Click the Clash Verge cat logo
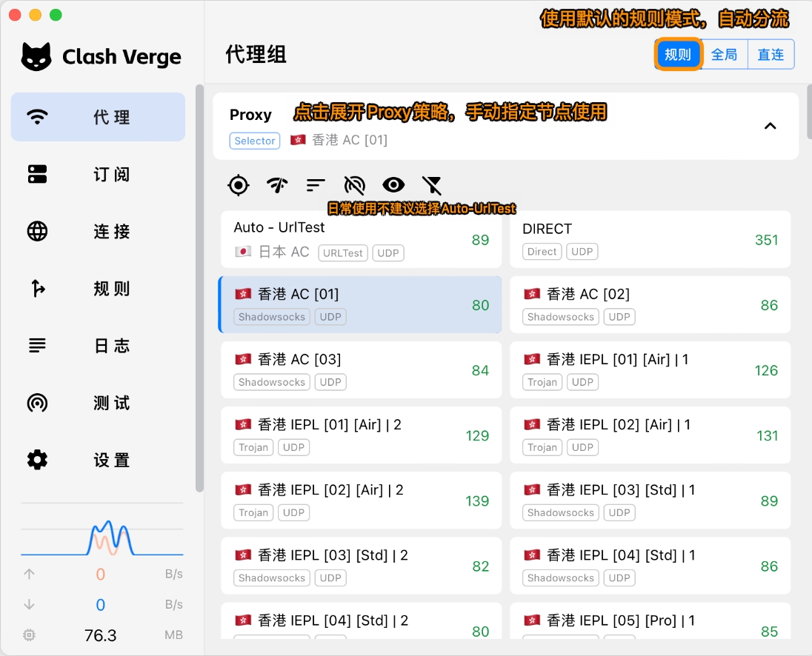Viewport: 812px width, 656px height. pyautogui.click(x=36, y=57)
